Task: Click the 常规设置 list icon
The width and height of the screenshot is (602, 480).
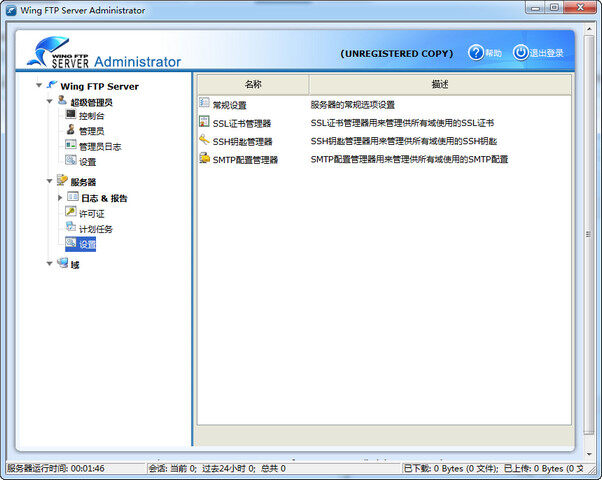Action: click(204, 103)
